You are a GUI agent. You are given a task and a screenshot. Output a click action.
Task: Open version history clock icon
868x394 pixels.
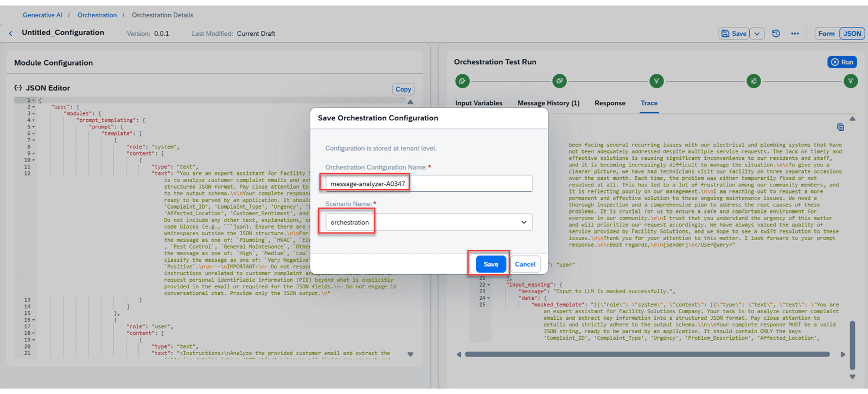point(776,34)
